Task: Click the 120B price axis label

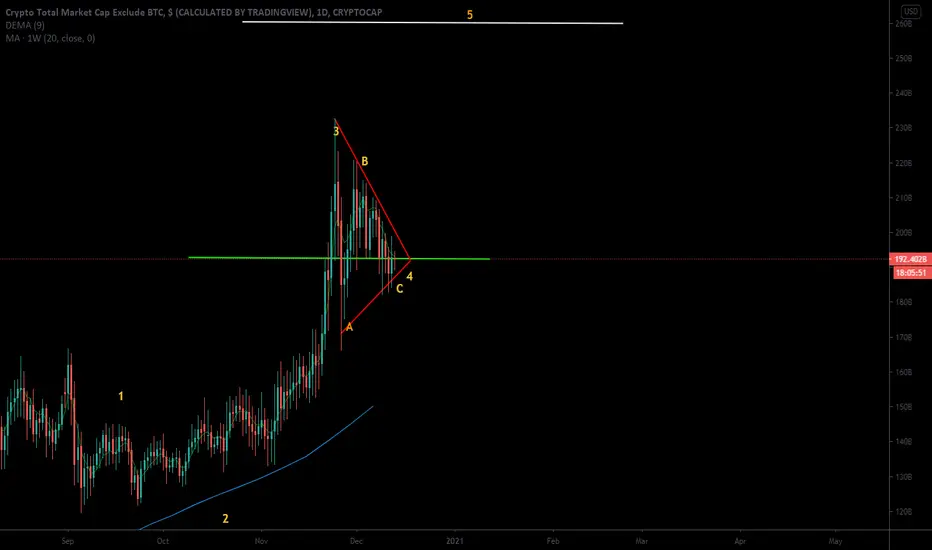Action: pos(903,511)
